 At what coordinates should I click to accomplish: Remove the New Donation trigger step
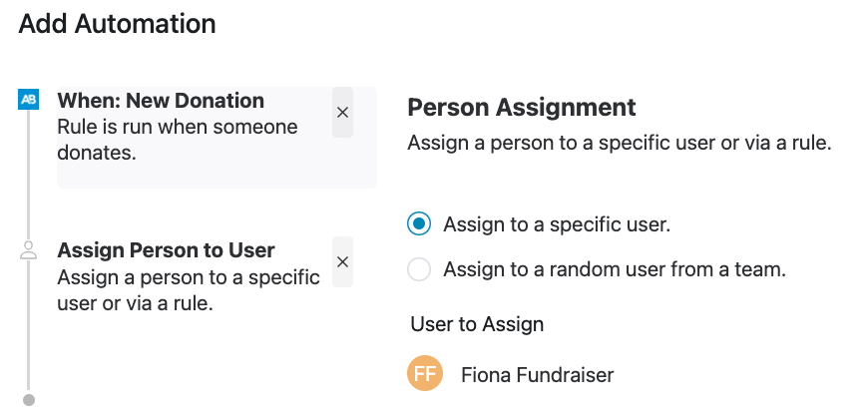[342, 113]
